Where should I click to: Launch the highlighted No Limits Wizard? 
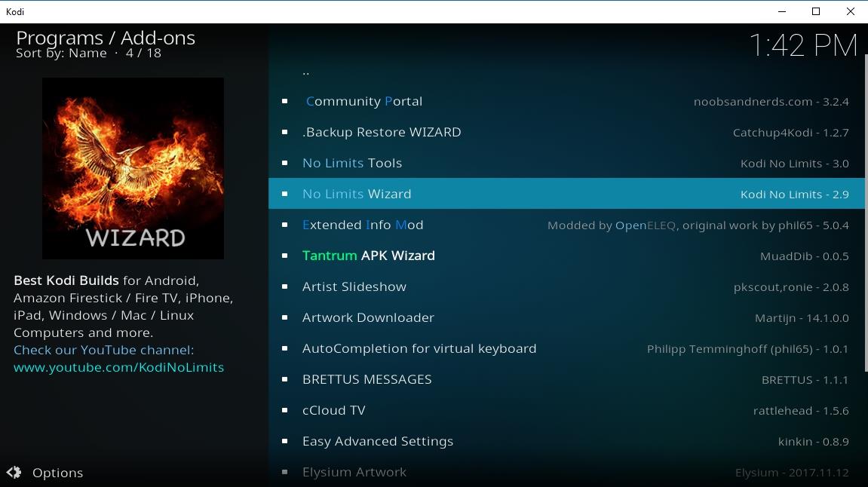[x=566, y=194]
